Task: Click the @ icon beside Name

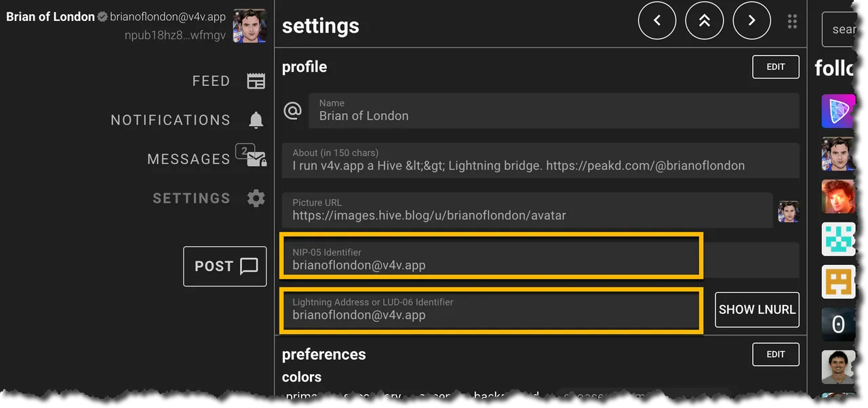Action: pos(292,110)
